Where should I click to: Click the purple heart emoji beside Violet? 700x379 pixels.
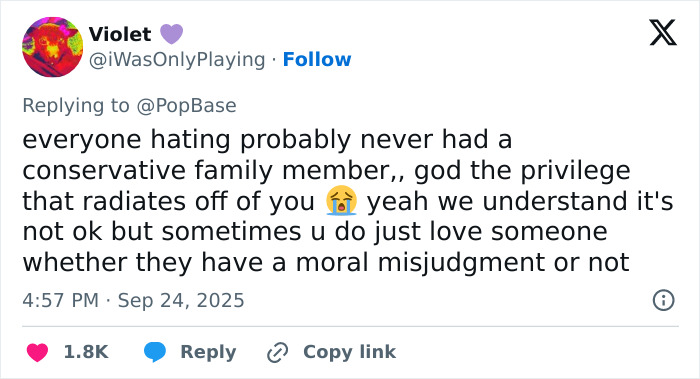[x=171, y=34]
